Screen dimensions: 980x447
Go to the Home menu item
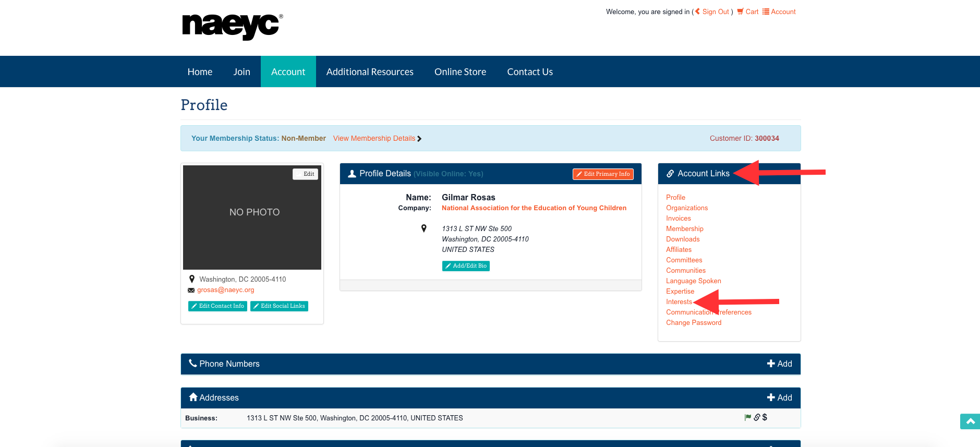point(200,71)
